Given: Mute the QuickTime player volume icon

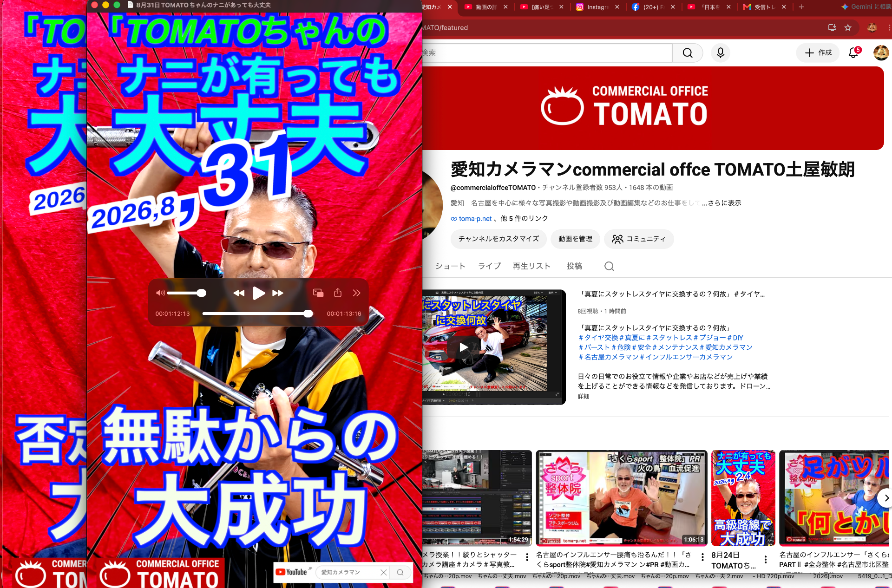Looking at the screenshot, I should click(x=160, y=293).
